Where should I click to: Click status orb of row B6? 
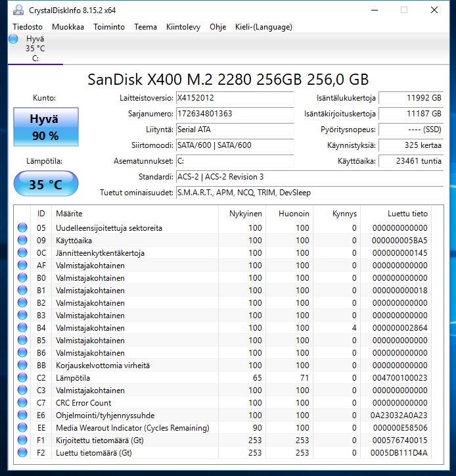coord(22,352)
